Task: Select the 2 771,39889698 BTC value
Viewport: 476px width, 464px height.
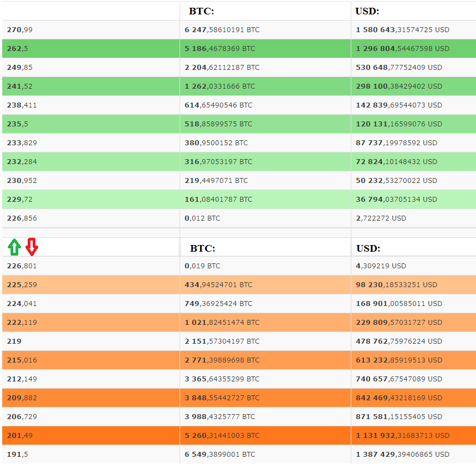Action: 222,360
